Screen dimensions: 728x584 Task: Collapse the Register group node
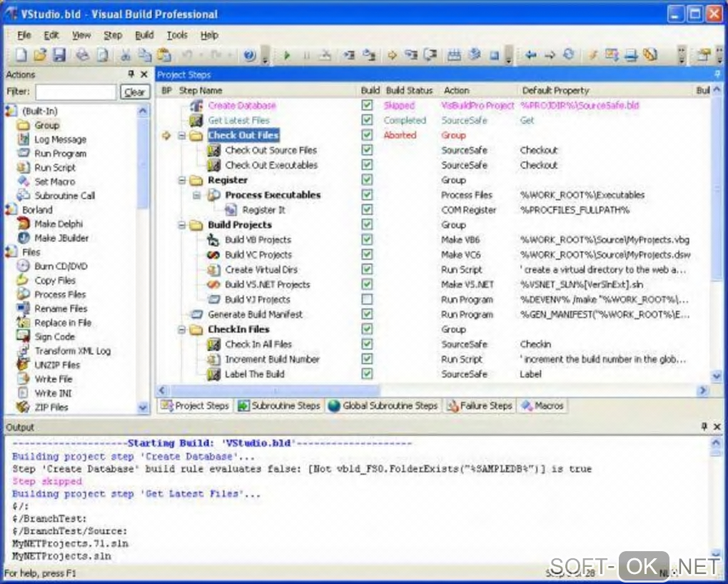182,180
